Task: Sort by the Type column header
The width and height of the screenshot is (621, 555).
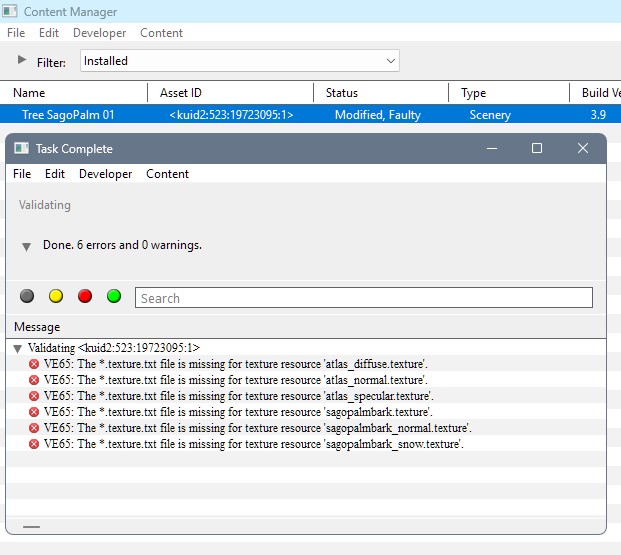Action: 509,93
